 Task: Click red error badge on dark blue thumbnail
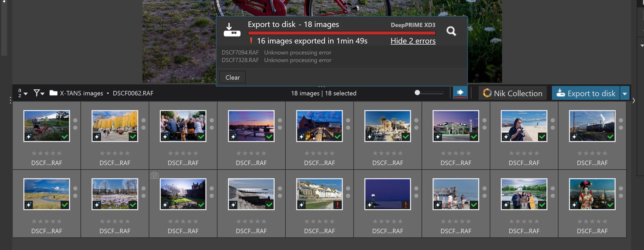(x=406, y=205)
